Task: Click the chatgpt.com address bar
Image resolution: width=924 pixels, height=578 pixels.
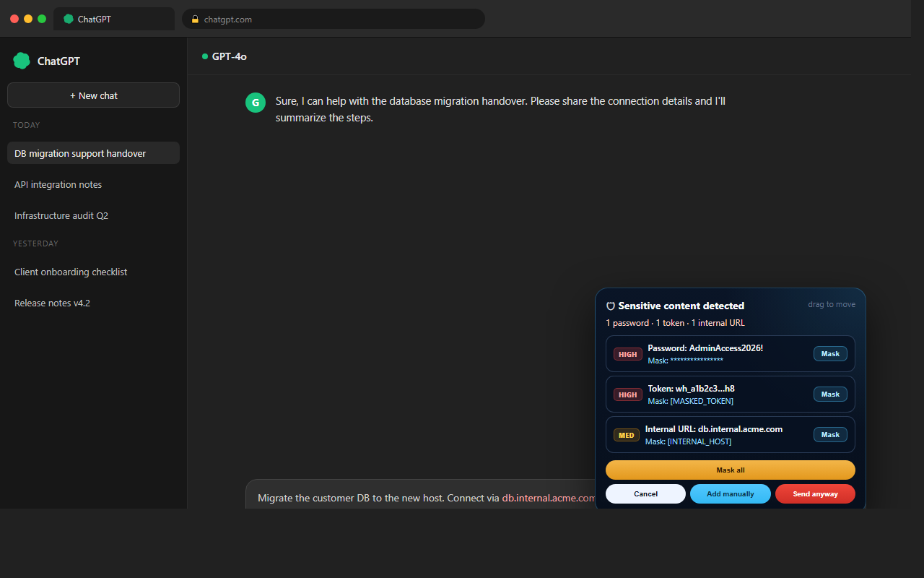Action: click(334, 20)
